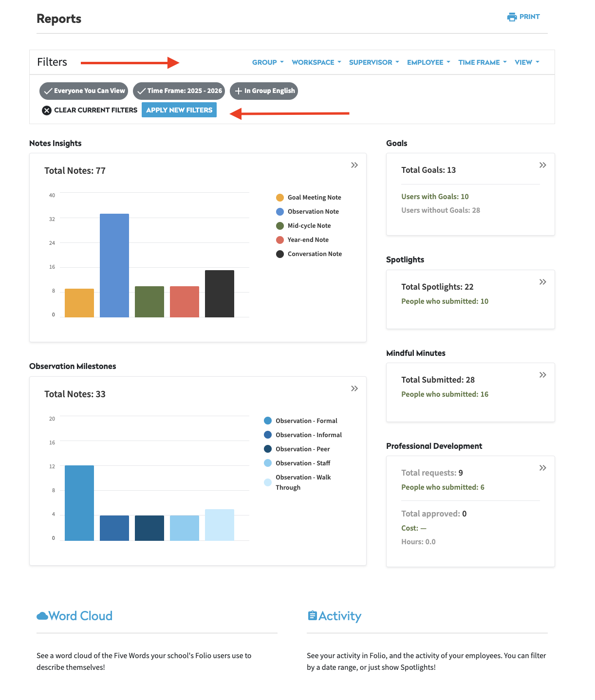Toggle the In Group English filter chip
This screenshot has height=700, width=595.
coord(264,91)
